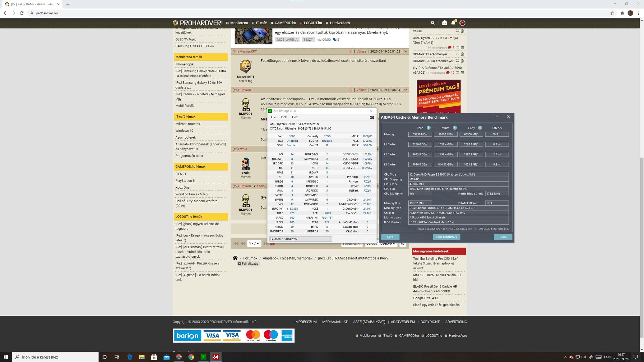The image size is (644, 362).
Task: Take a ZenTimings screenshot with camera icon
Action: [372, 117]
